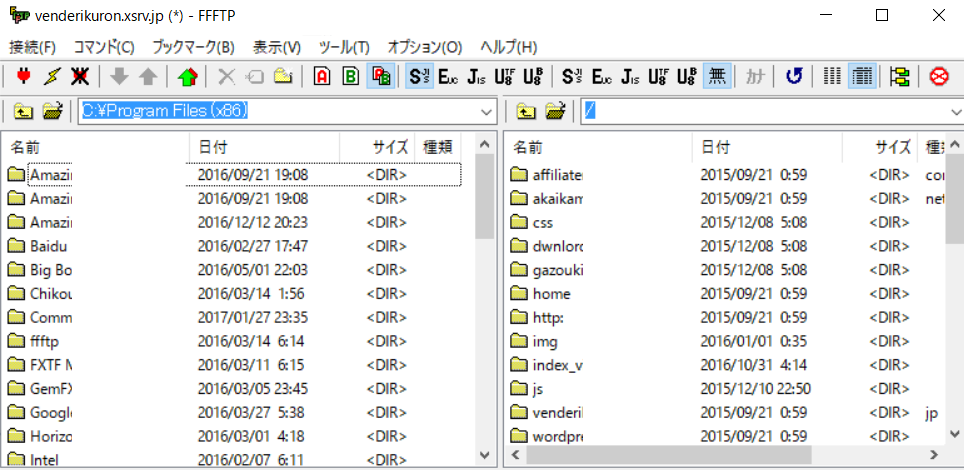
Task: Open the コマンド(C) menu
Action: 104,47
